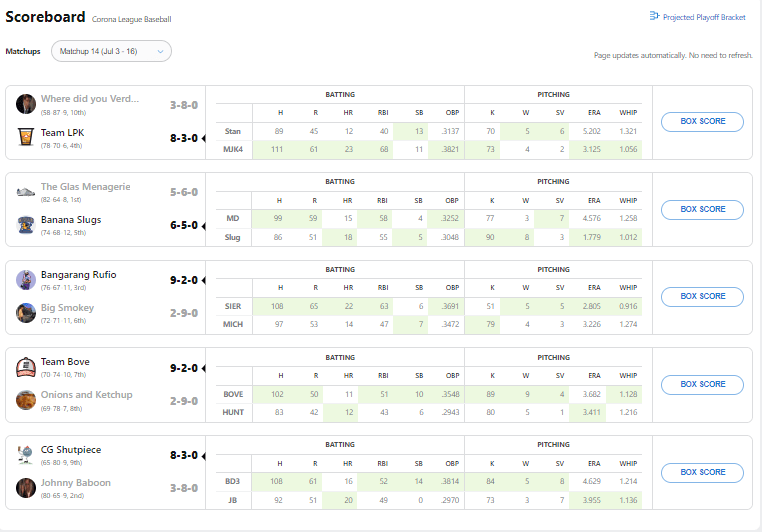Click Banana Slugs team logo icon
Viewport: 762px width, 532px height.
coord(26,225)
